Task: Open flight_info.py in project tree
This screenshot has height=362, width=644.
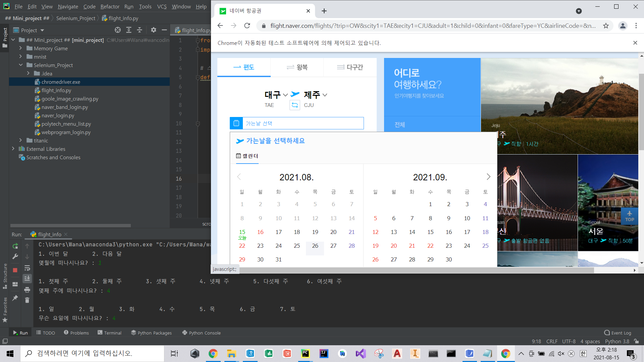Action: pyautogui.click(x=56, y=90)
